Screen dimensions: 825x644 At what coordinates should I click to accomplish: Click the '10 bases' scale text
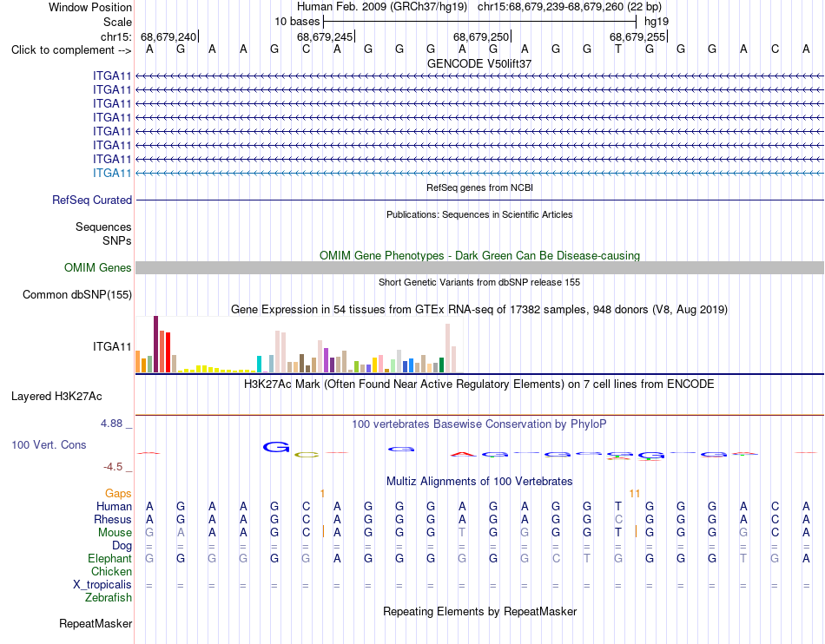click(297, 22)
